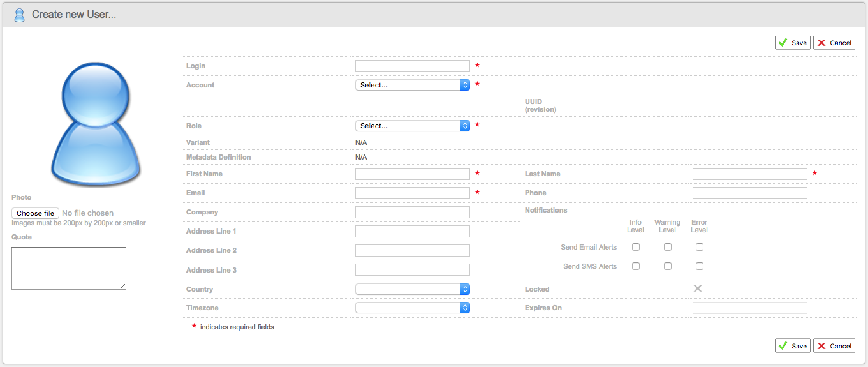
Task: Click into the Quote text area
Action: pyautogui.click(x=69, y=268)
